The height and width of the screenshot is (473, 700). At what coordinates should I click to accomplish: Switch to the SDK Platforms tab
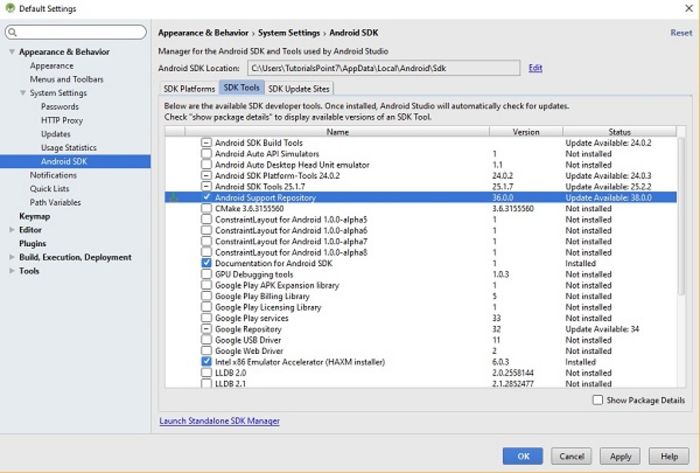(189, 89)
